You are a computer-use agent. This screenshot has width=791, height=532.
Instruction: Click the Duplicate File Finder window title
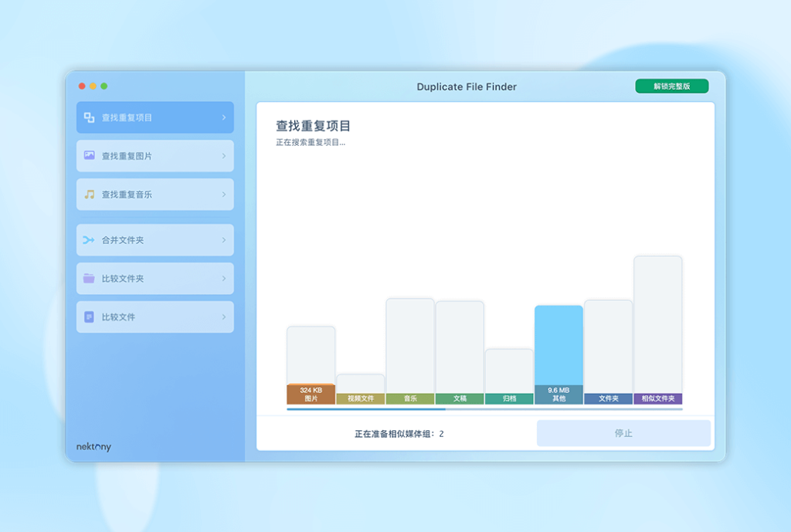pos(467,86)
